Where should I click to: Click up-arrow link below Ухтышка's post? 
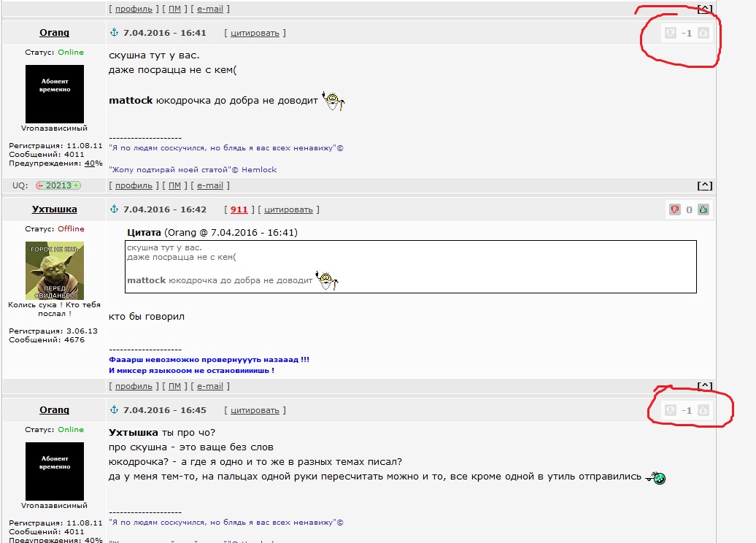click(704, 386)
